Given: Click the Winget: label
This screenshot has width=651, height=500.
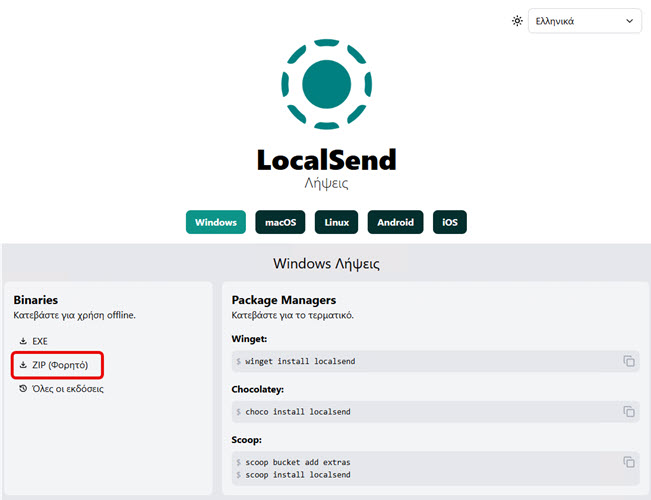Looking at the screenshot, I should click(x=249, y=339).
